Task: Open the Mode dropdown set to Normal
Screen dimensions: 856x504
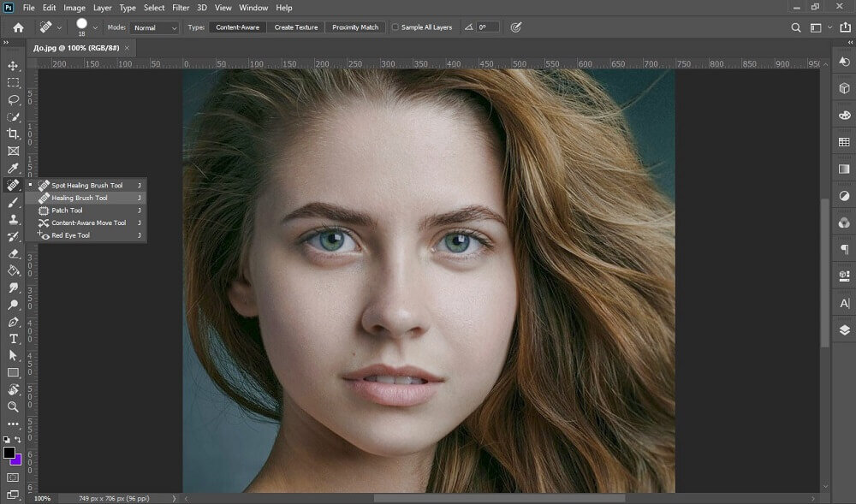Action: pyautogui.click(x=155, y=27)
